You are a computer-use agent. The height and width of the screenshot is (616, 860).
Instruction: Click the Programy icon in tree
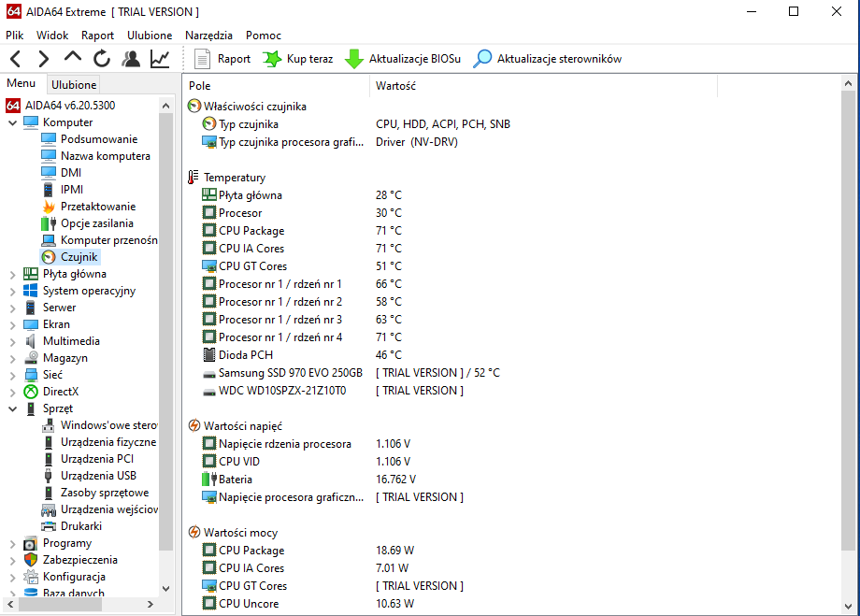click(x=31, y=544)
